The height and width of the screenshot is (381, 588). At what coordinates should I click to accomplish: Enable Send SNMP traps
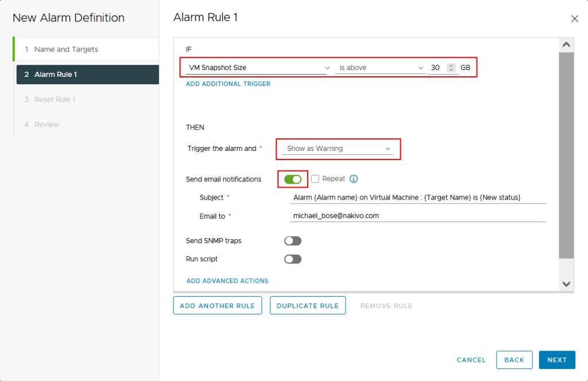pyautogui.click(x=292, y=240)
